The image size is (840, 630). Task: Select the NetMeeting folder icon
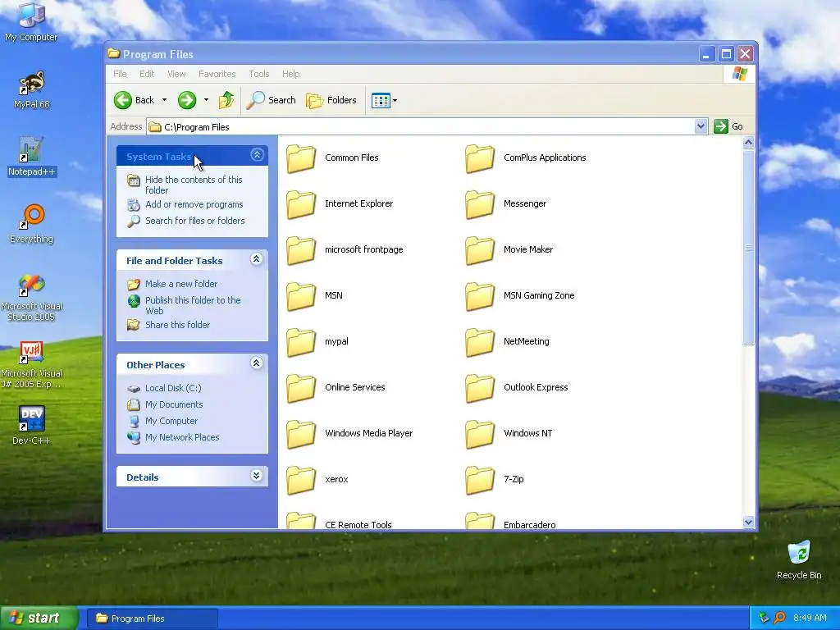point(479,342)
